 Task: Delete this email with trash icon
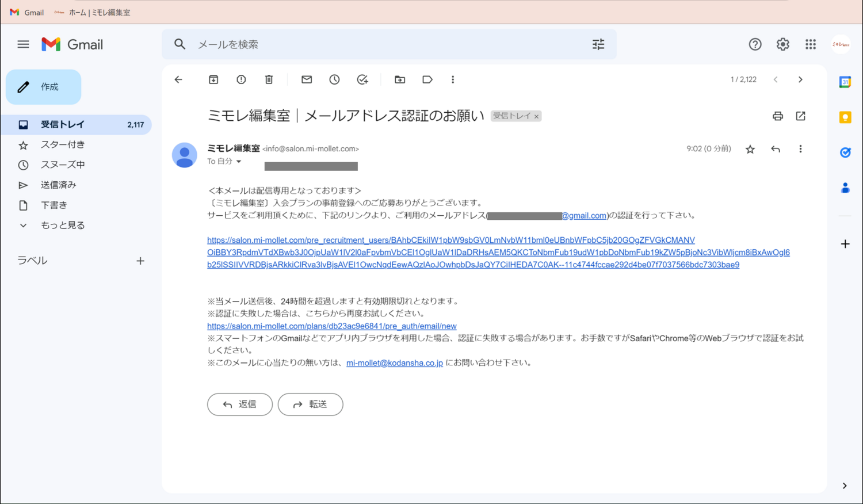tap(269, 79)
